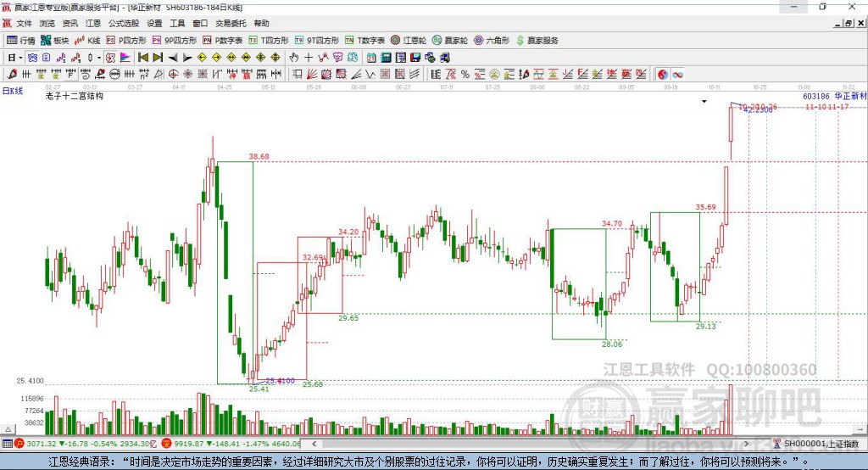Jump to first bar icon
The height and width of the screenshot is (470, 868).
click(x=142, y=58)
